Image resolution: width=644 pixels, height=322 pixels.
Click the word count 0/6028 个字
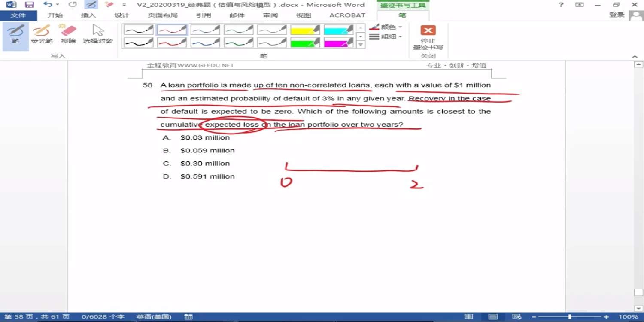click(x=103, y=317)
